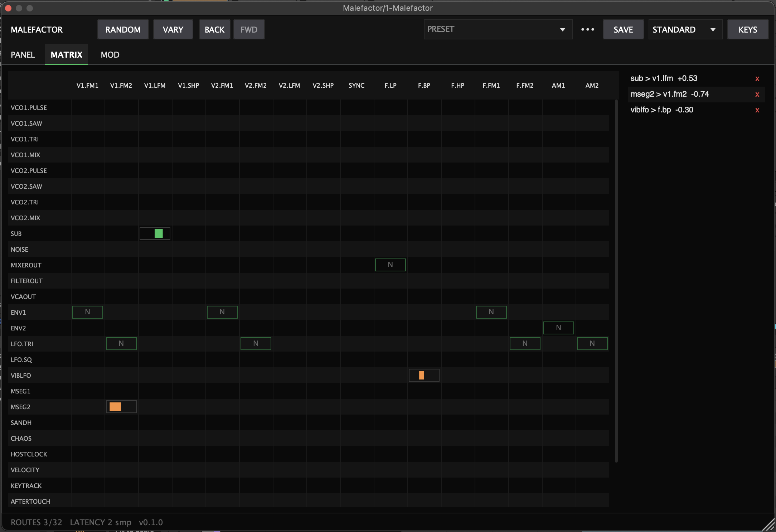776x532 pixels.
Task: Toggle the LFO.TRI to V1.FM2 normalled cell
Action: (x=121, y=344)
